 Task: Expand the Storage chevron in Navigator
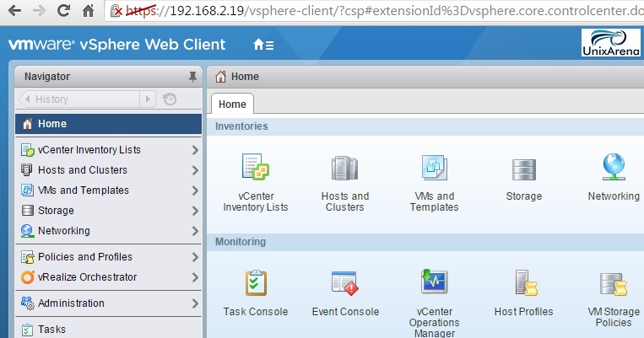coord(195,211)
